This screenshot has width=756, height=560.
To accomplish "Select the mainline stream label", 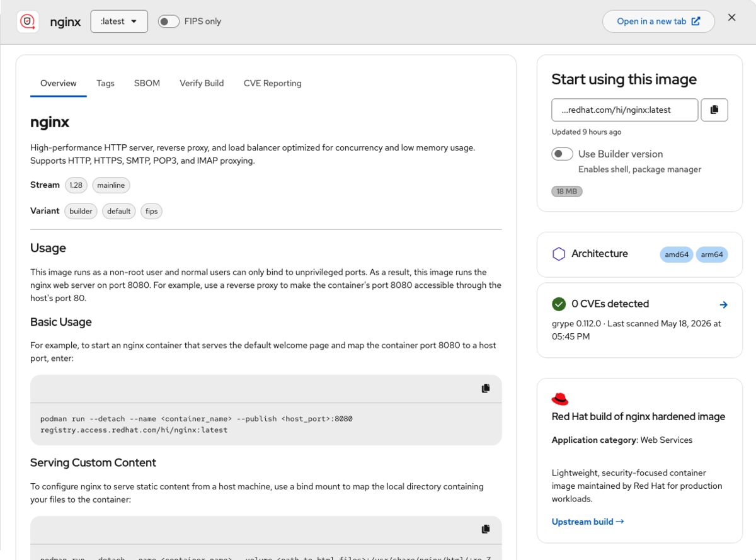I will coord(112,185).
